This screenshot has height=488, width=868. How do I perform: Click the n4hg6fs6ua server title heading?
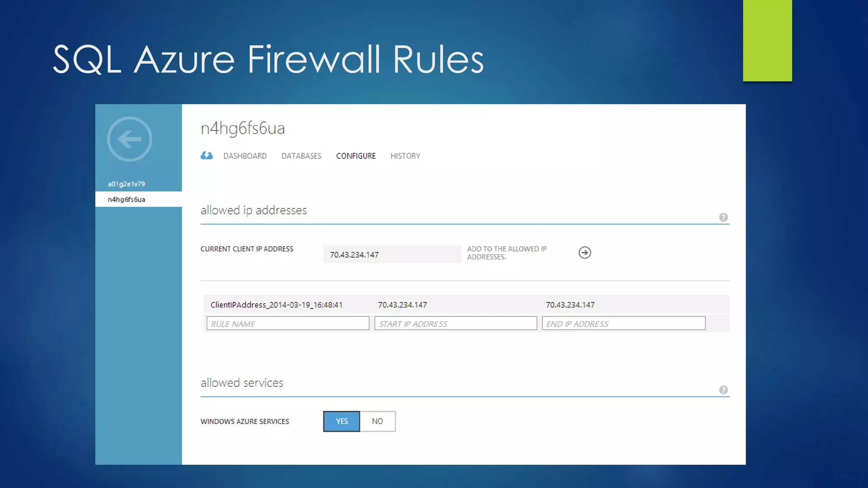(x=242, y=128)
